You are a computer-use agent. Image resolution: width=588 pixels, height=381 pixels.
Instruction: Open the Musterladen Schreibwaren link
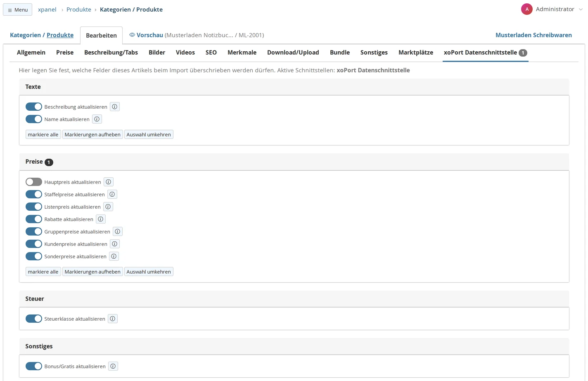(x=533, y=35)
